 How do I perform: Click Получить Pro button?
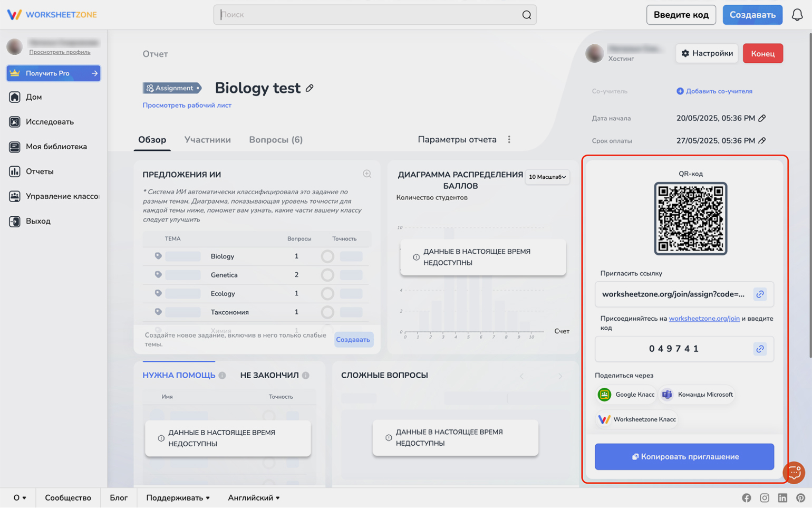pyautogui.click(x=53, y=73)
